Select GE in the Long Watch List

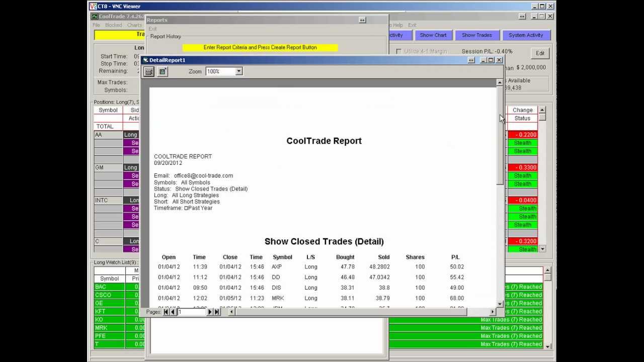coord(109,303)
